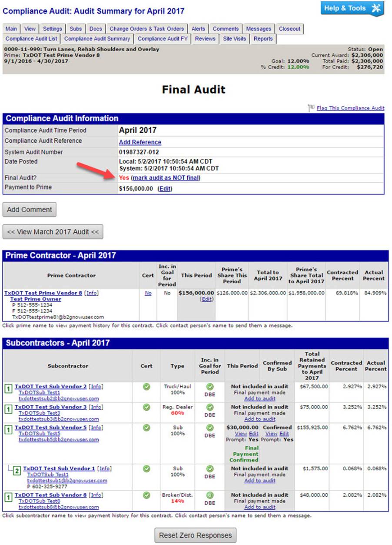Click tier 1 badge beside Sub Vendor 3

point(8,409)
